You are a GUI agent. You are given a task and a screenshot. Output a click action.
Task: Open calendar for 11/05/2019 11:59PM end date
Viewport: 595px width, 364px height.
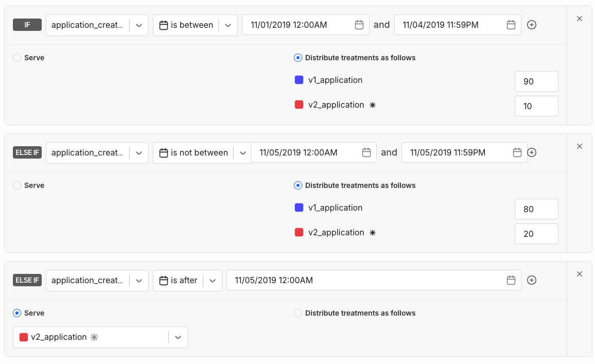coord(517,152)
